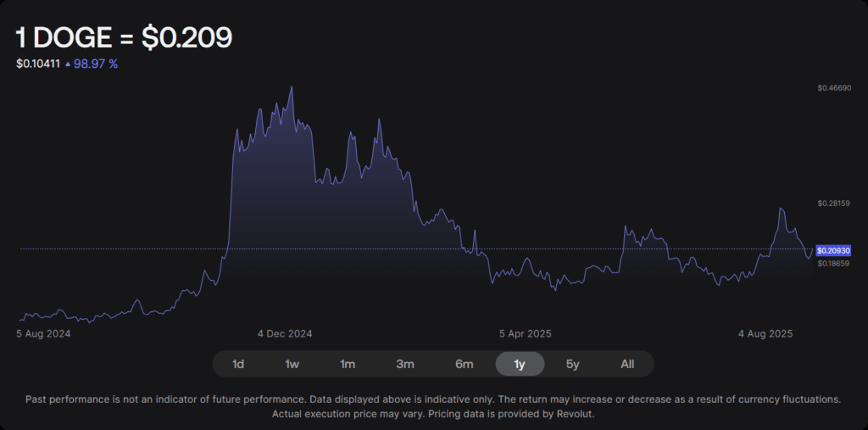Viewport: 868px width, 430px height.
Task: Click the 5 Aug 2024 date label
Action: click(43, 333)
